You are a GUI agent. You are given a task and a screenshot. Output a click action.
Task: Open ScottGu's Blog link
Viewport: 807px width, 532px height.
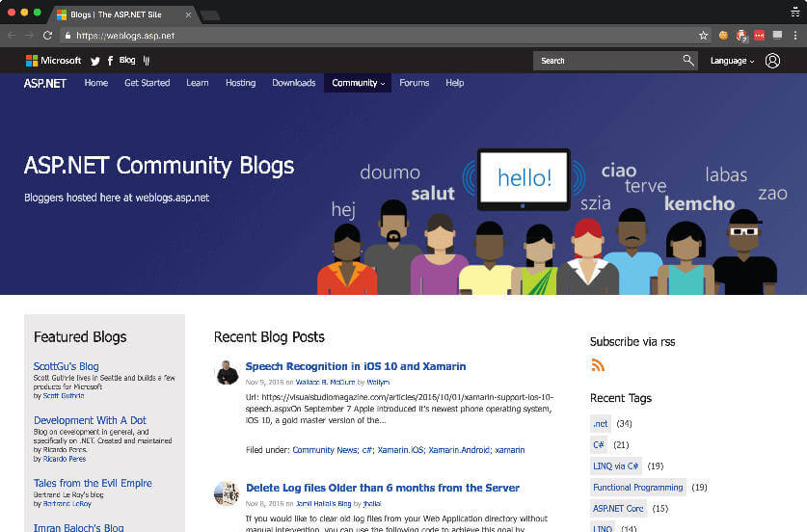[x=66, y=366]
